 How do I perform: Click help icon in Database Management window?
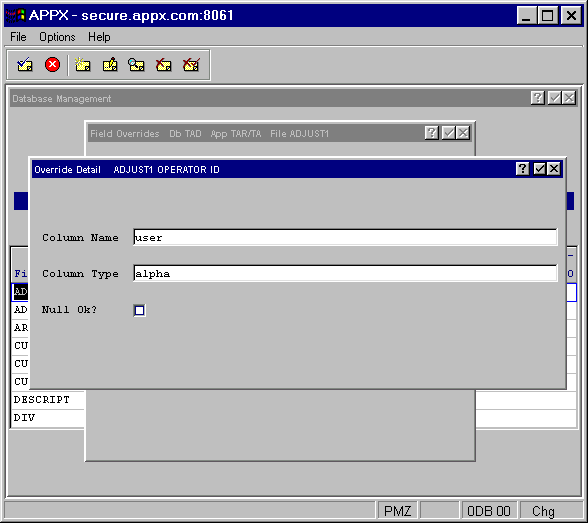point(537,98)
